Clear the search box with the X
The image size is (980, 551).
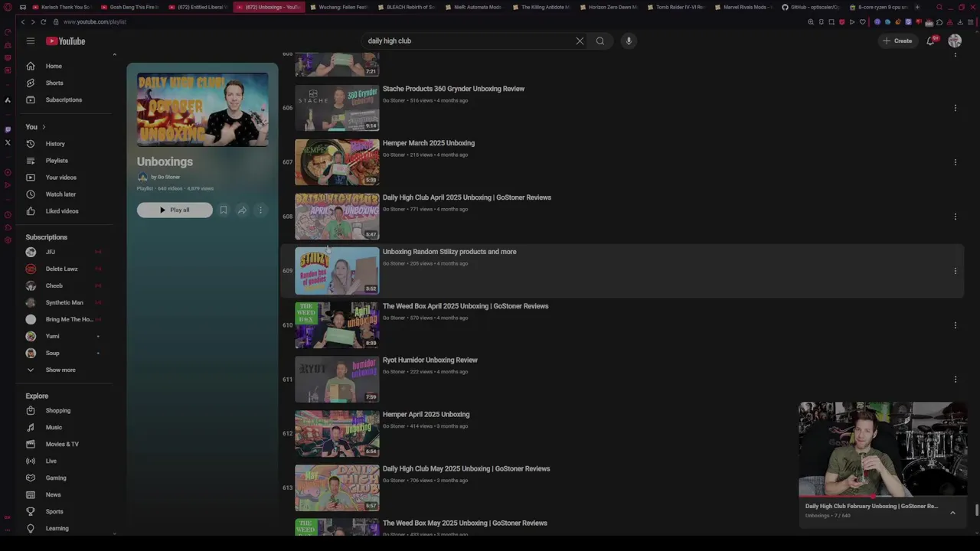[x=580, y=41]
